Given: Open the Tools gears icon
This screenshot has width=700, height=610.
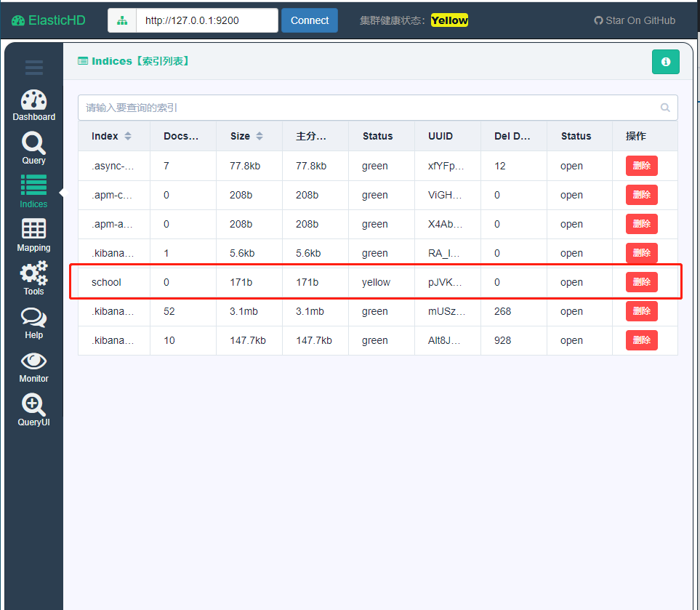Looking at the screenshot, I should (x=33, y=273).
